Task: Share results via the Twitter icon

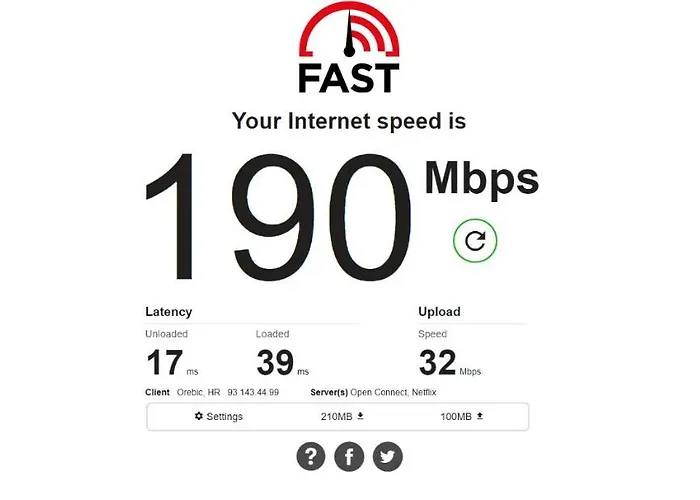Action: pos(388,456)
